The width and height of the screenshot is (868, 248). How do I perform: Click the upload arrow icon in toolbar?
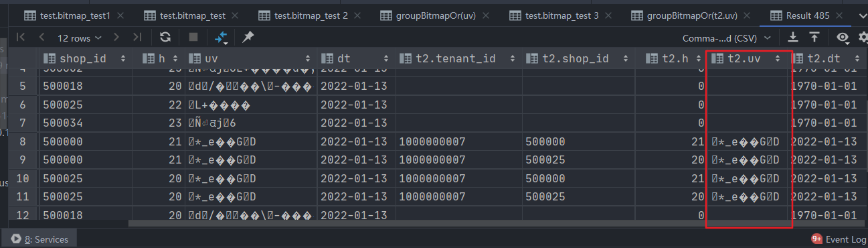[x=814, y=38]
